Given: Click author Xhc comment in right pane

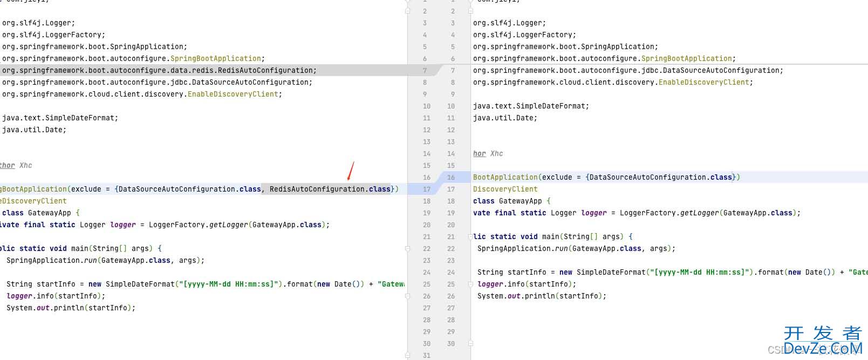Looking at the screenshot, I should 488,153.
